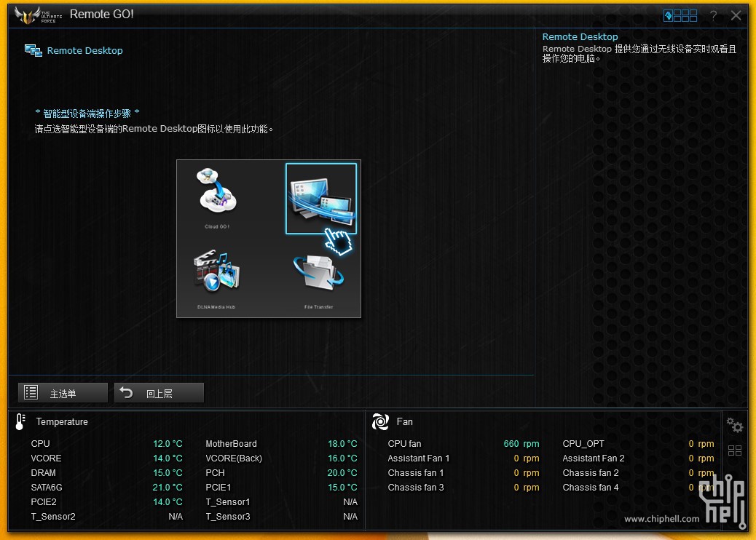Click the DLNA Media Hub icon
The height and width of the screenshot is (540, 756).
[216, 271]
